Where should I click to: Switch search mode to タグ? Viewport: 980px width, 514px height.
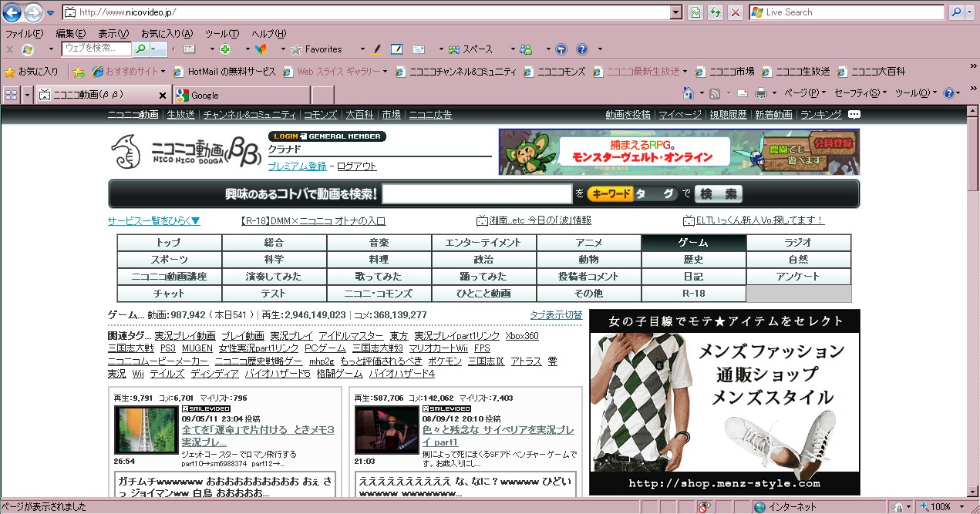tap(655, 194)
